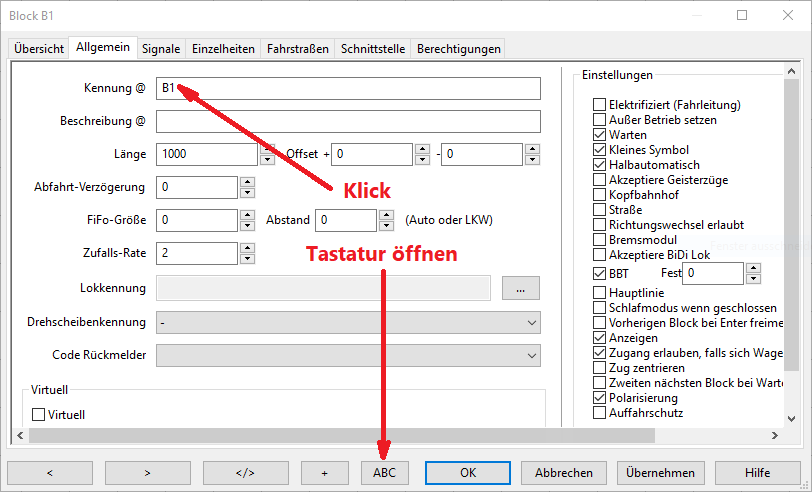Image resolution: width=812 pixels, height=492 pixels.
Task: Switch to the Signale tab
Action: coord(161,48)
